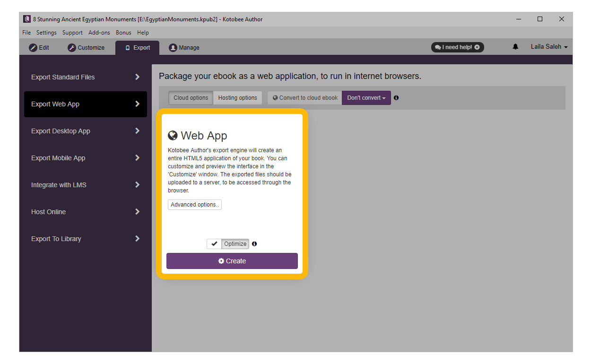Switch to the Edit tab

click(39, 48)
